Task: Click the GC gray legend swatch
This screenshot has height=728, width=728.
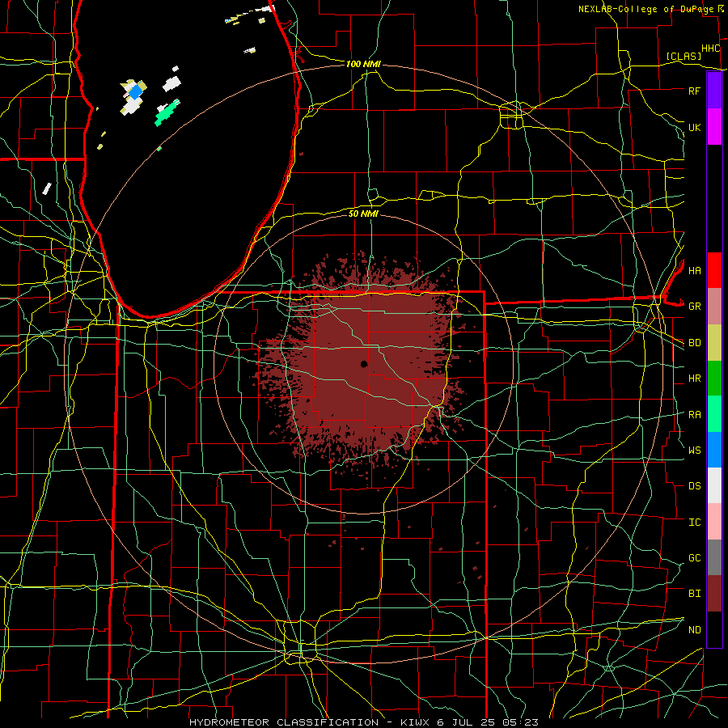Action: coord(714,557)
